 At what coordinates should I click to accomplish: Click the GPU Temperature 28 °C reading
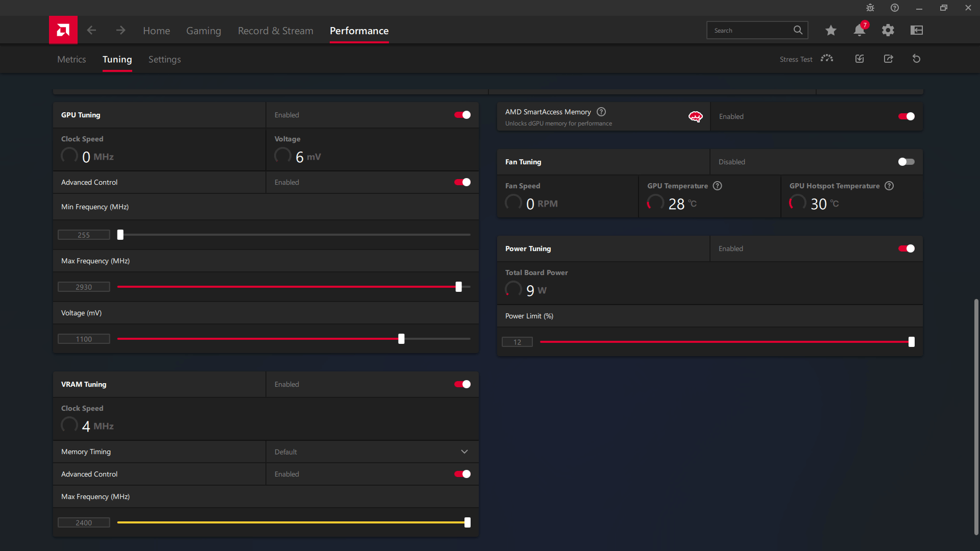[672, 203]
